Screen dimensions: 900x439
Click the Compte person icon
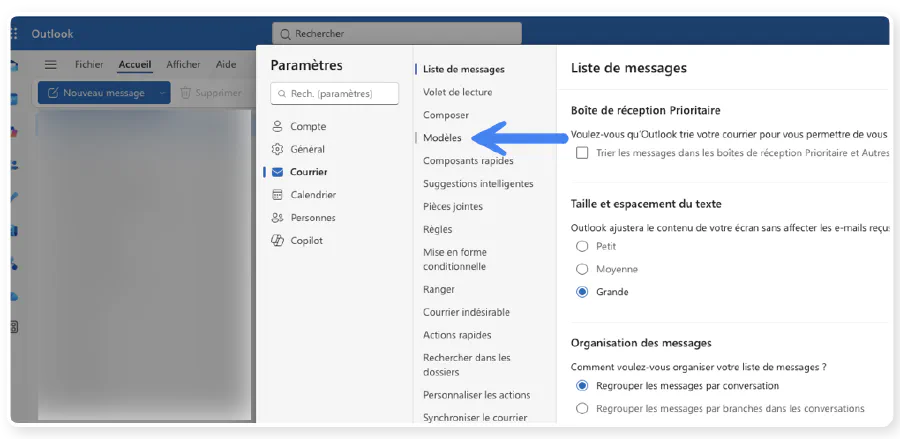pos(277,126)
